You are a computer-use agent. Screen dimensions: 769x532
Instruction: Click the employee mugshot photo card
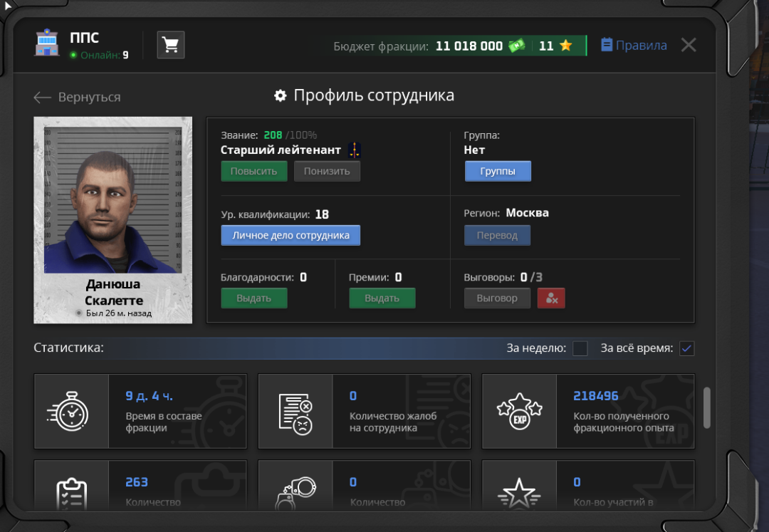coord(113,219)
